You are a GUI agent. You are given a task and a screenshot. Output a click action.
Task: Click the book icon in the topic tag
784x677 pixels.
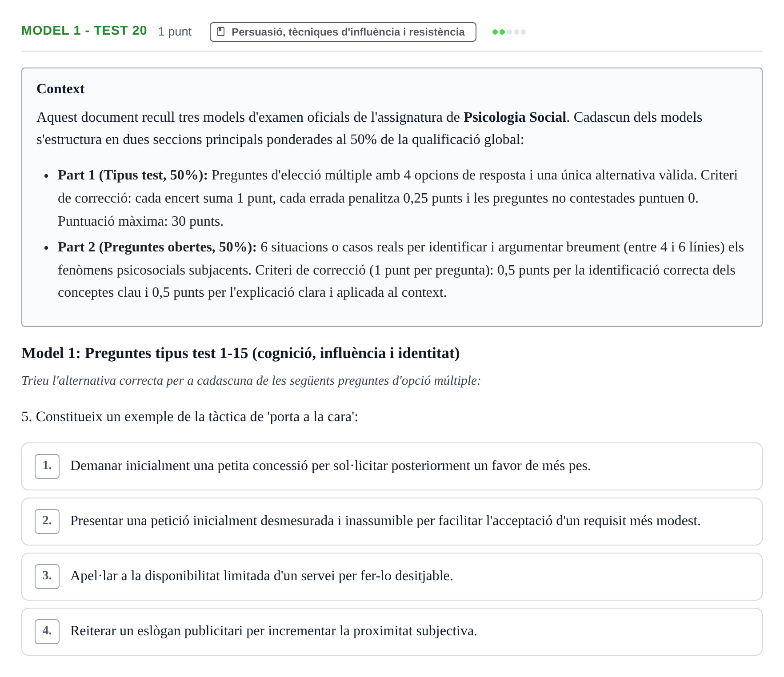point(221,32)
